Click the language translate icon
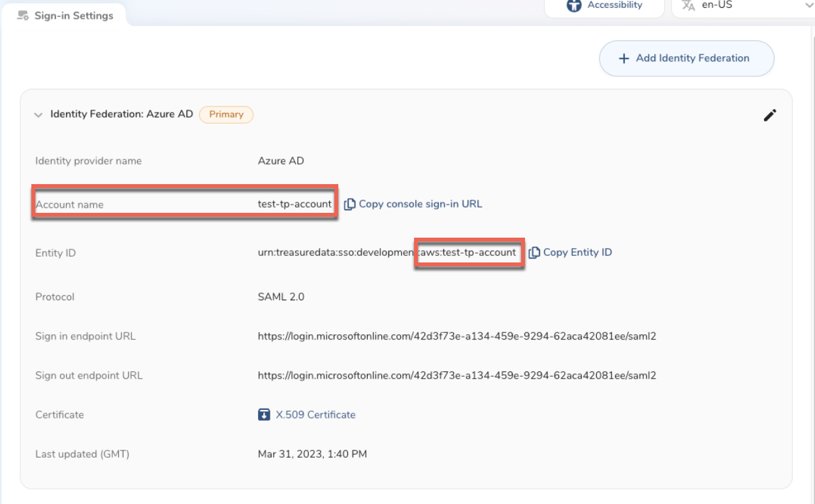The image size is (815, 504). pyautogui.click(x=688, y=5)
